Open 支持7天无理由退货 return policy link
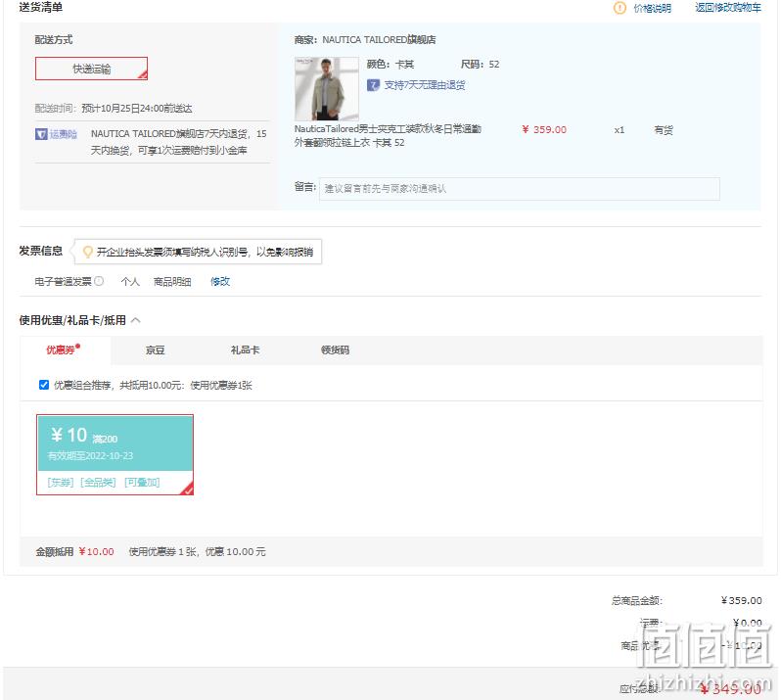The width and height of the screenshot is (781, 700). (x=425, y=85)
